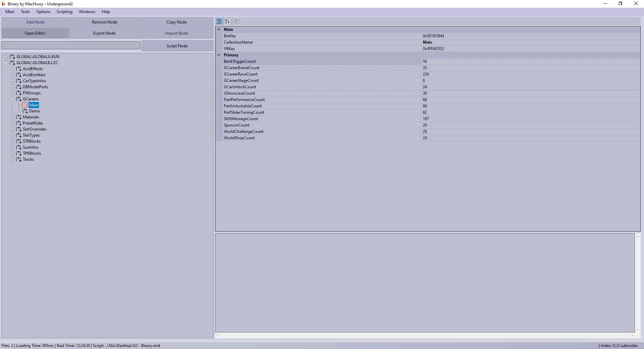Click the red icon beside Main node
644x349 pixels.
[25, 105]
